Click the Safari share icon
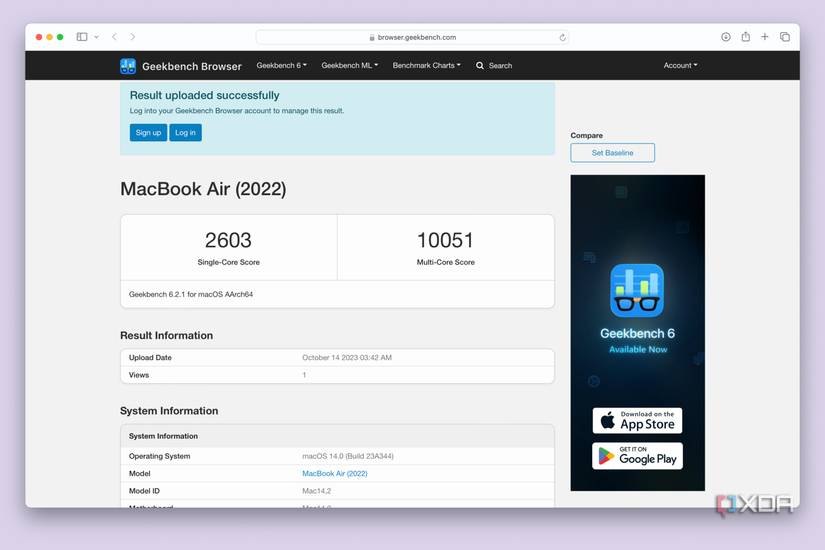825x550 pixels. tap(746, 37)
